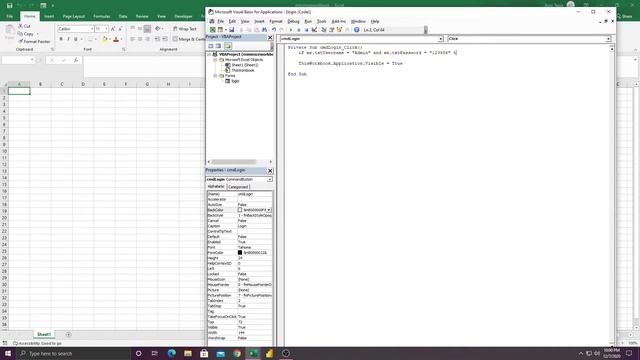The image size is (640, 360).
Task: Click Font Color icon in Excel ribbon
Action: (x=116, y=39)
